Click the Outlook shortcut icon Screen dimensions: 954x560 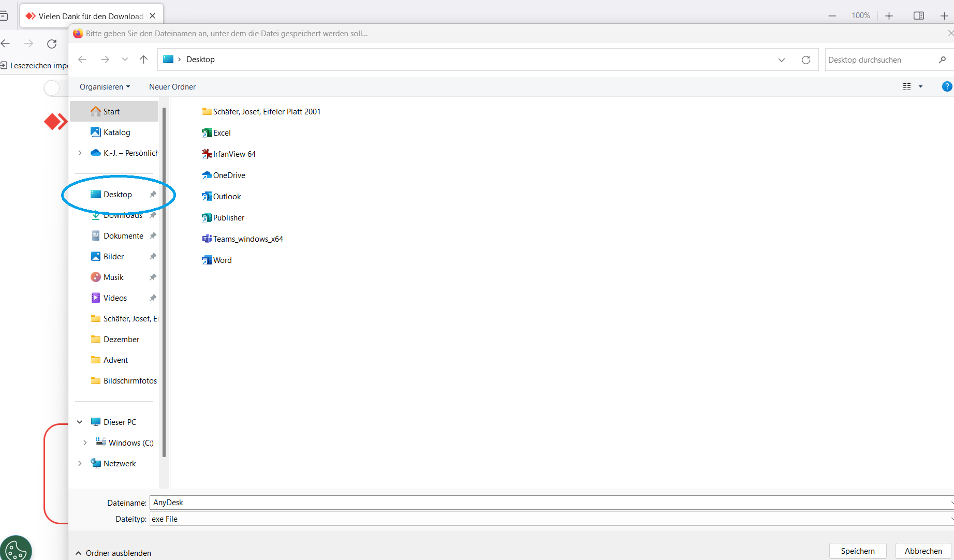tap(207, 197)
